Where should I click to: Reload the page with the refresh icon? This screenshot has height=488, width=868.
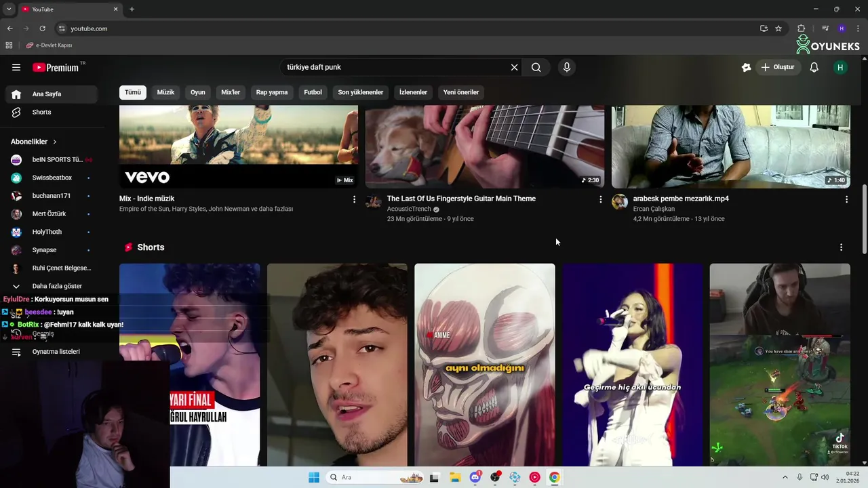(x=42, y=28)
